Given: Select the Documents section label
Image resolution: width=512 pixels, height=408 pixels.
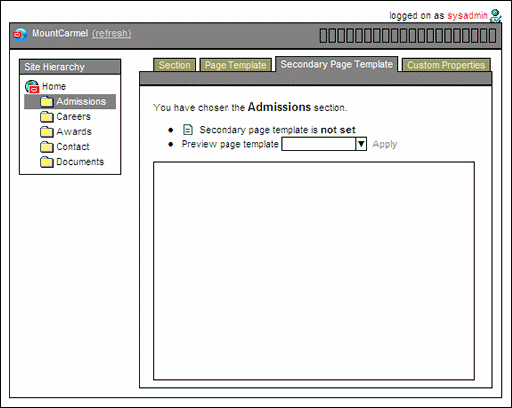Looking at the screenshot, I should [x=80, y=162].
